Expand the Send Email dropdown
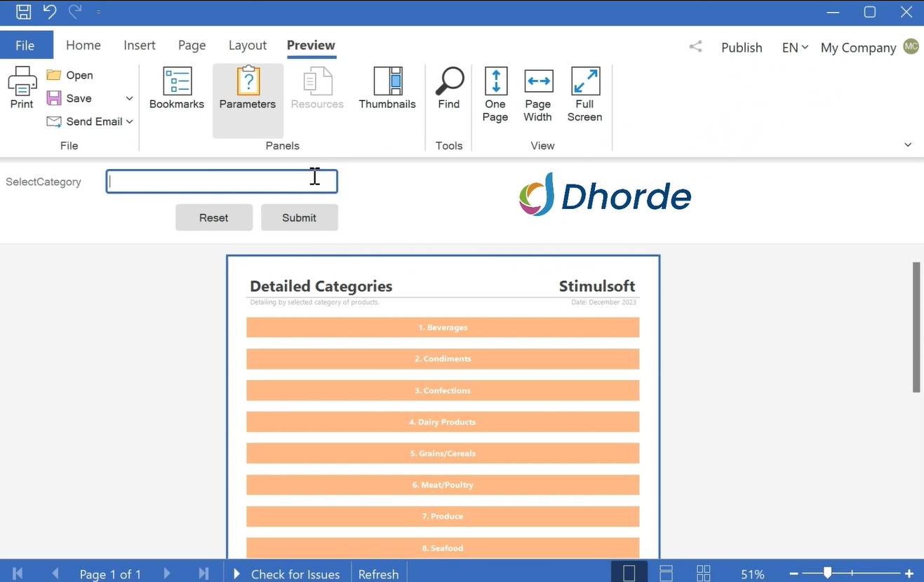The width and height of the screenshot is (924, 582). 129,121
